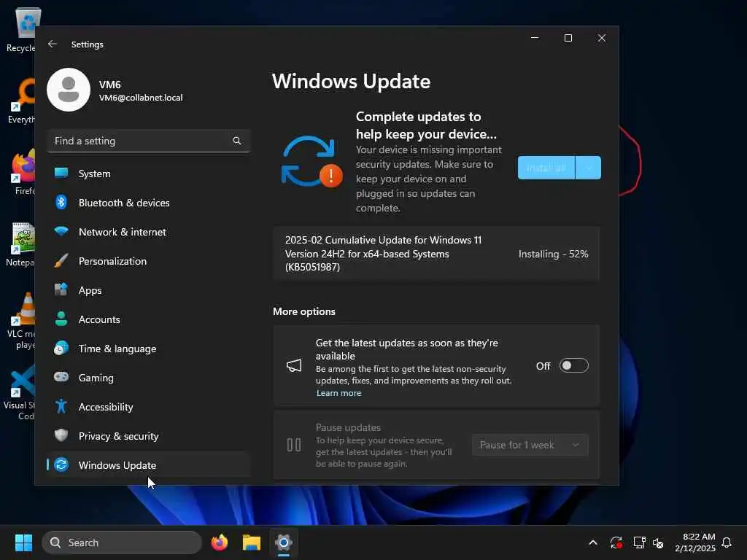The image size is (747, 560).
Task: Open Network & internet settings
Action: 149,232
